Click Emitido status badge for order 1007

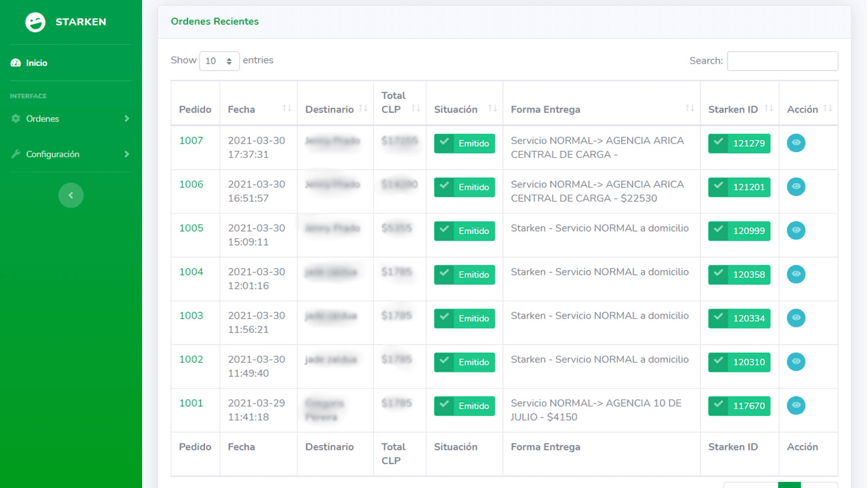click(x=464, y=144)
